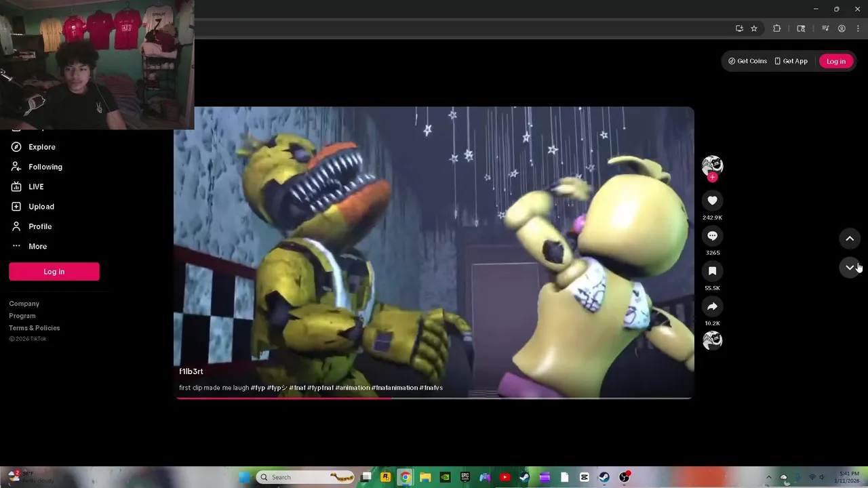Open Task View on the taskbar

[366, 477]
